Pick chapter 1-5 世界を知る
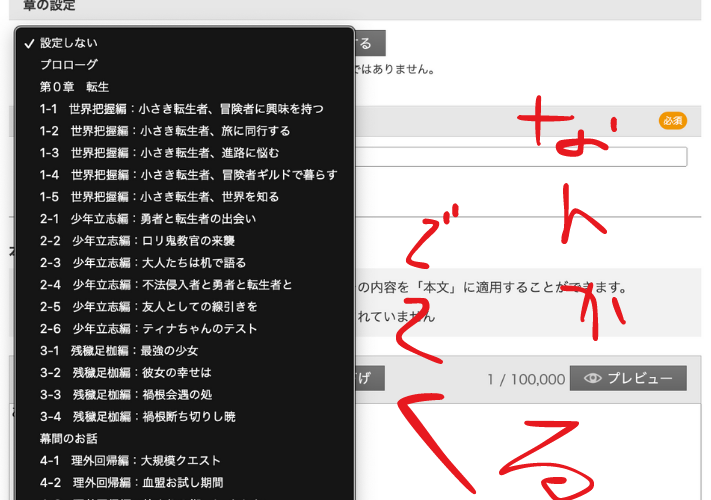 tap(159, 197)
